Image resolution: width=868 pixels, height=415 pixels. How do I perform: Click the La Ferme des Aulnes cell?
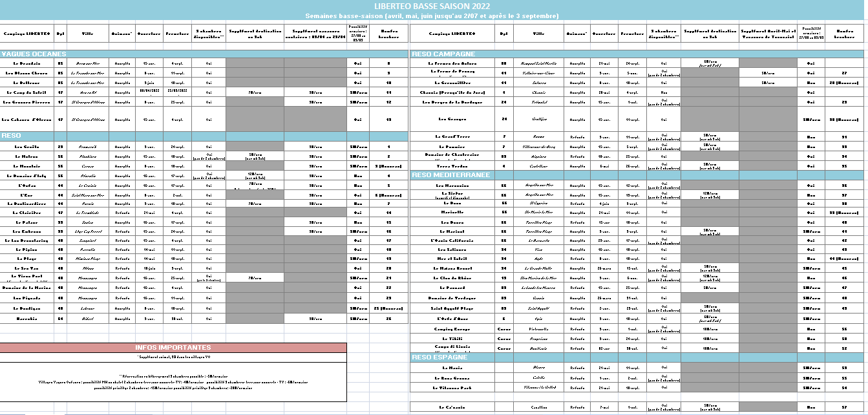click(452, 63)
